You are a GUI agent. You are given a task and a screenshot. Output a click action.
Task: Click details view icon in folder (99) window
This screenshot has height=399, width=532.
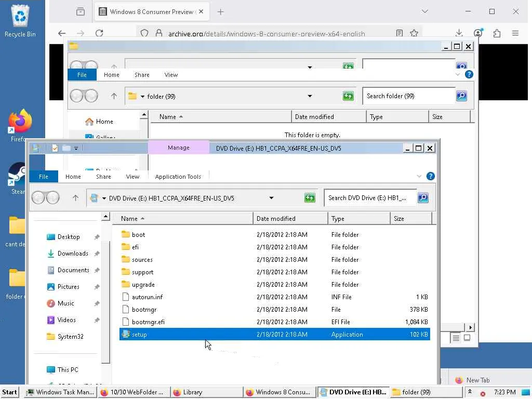pyautogui.click(x=456, y=338)
